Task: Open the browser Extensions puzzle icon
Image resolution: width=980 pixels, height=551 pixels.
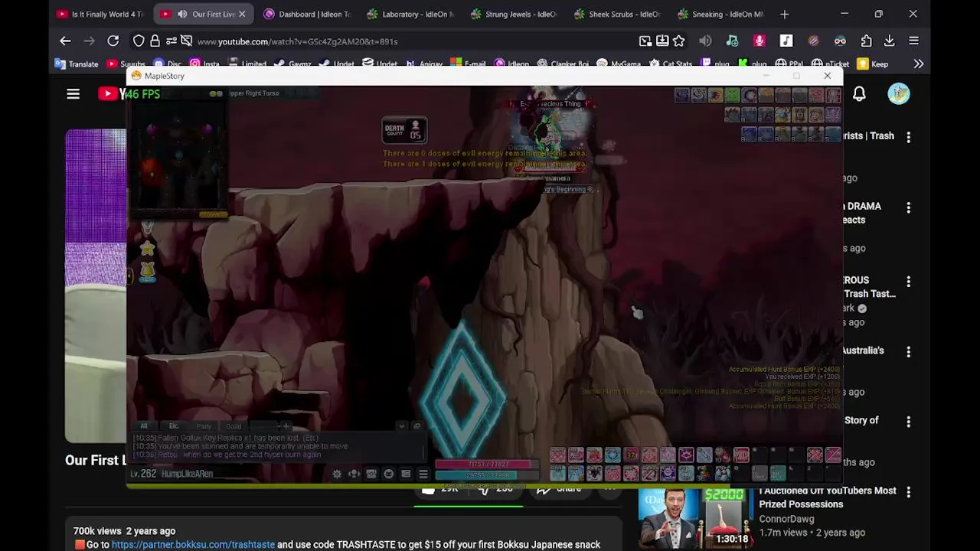Action: tap(866, 41)
